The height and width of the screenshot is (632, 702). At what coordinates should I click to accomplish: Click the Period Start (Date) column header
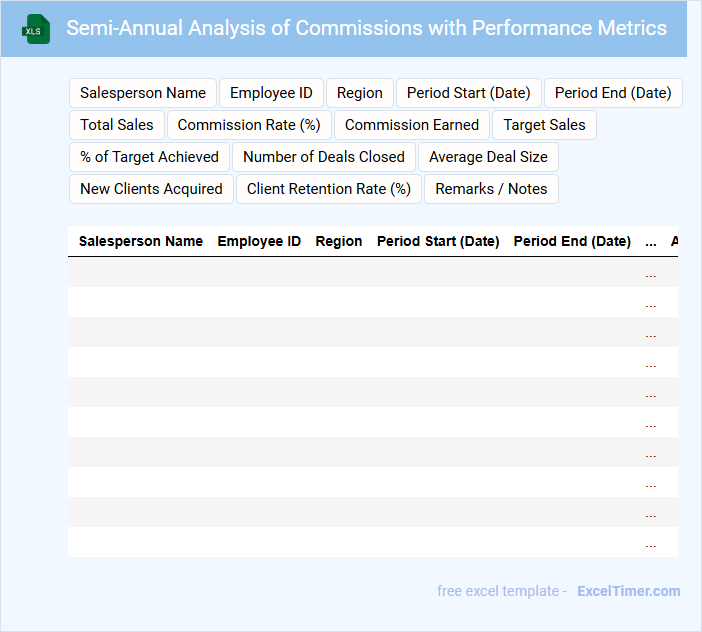tap(438, 241)
